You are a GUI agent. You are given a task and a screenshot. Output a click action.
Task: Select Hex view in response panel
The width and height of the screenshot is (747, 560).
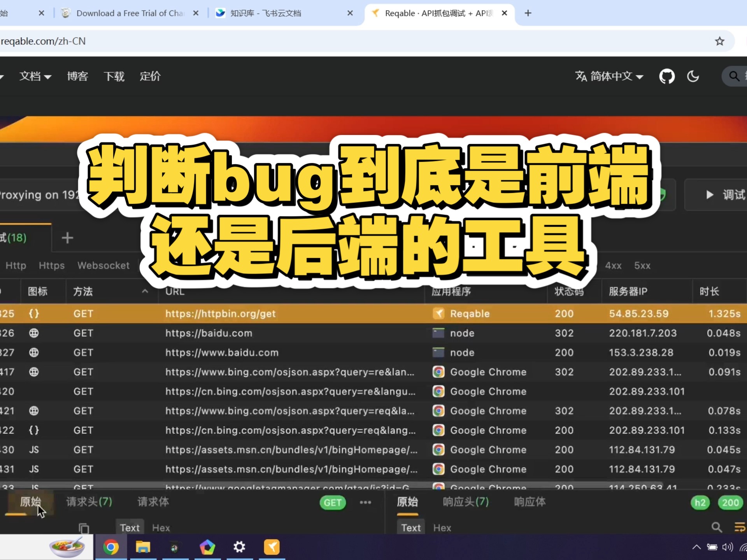pos(442,528)
